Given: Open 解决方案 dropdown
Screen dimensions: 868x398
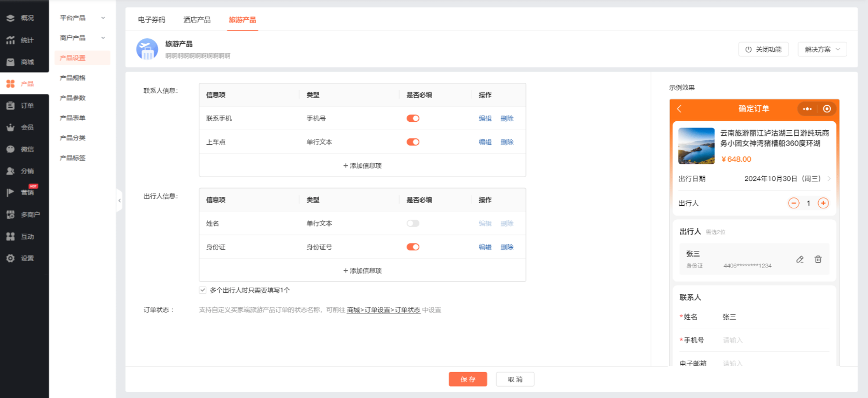Looking at the screenshot, I should [822, 49].
